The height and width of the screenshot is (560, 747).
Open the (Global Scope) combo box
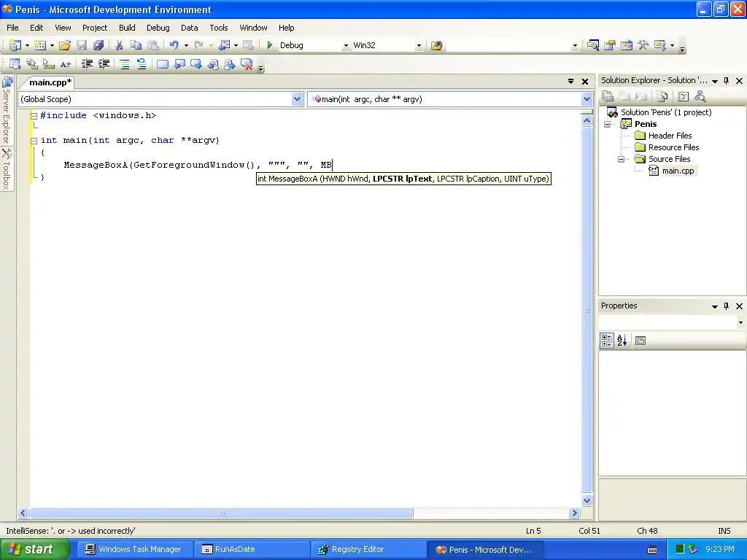coord(161,99)
